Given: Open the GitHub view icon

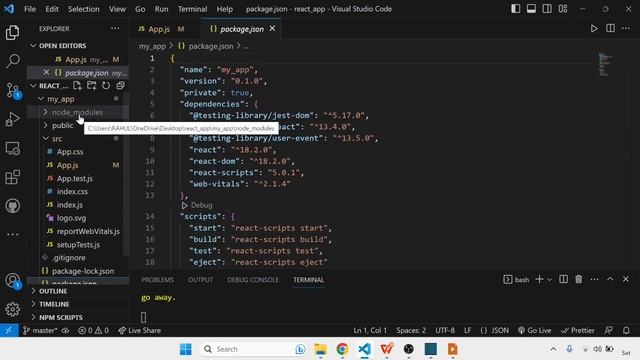Looking at the screenshot, I should point(12,206).
